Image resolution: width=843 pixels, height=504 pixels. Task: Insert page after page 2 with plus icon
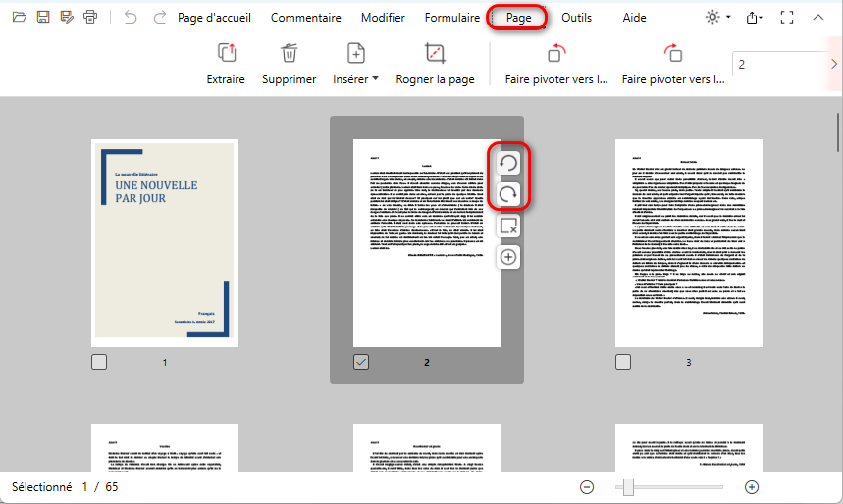click(508, 257)
